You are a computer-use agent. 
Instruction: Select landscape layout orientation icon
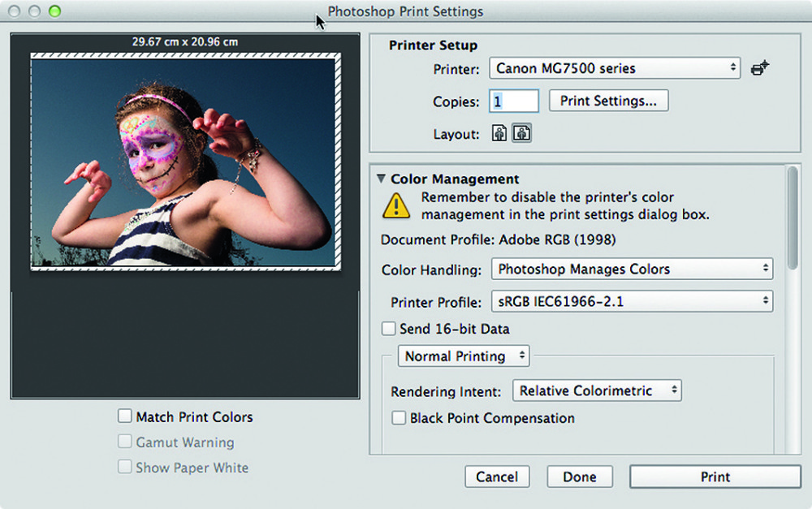pos(521,134)
